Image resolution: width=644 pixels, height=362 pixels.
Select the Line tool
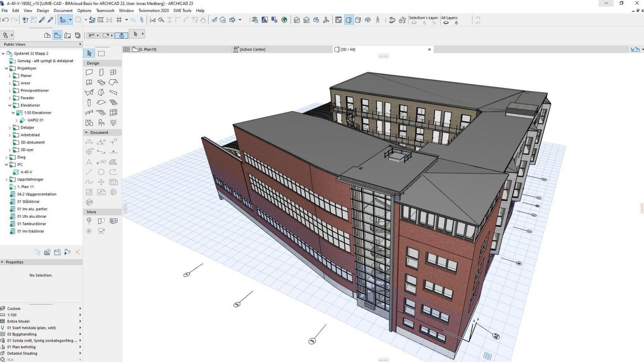click(x=89, y=172)
